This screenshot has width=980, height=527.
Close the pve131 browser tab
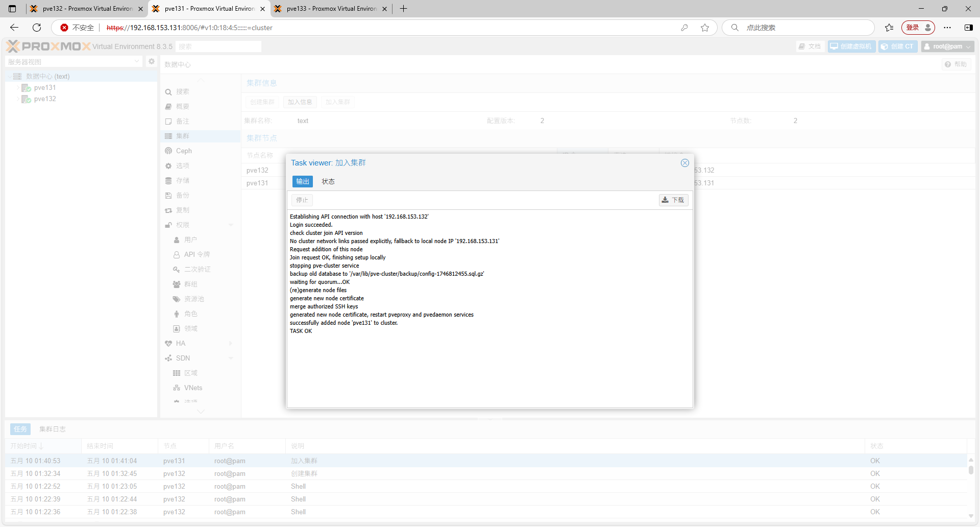(262, 9)
